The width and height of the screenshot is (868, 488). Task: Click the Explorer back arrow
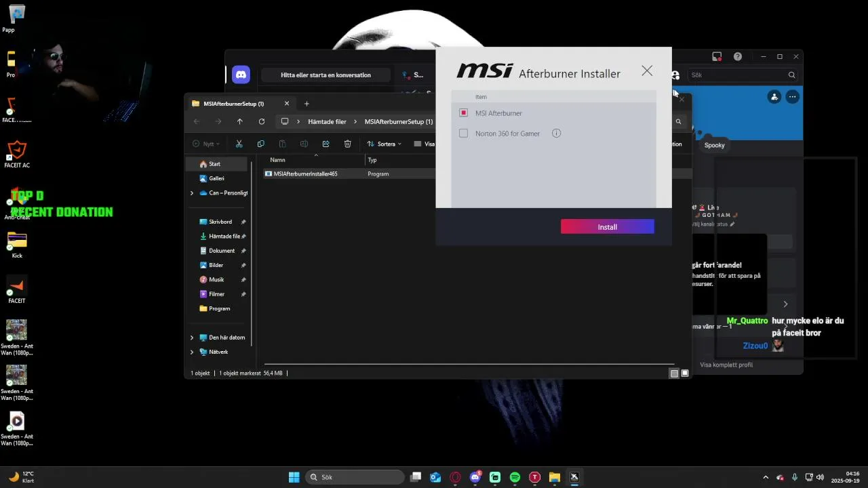pyautogui.click(x=197, y=121)
